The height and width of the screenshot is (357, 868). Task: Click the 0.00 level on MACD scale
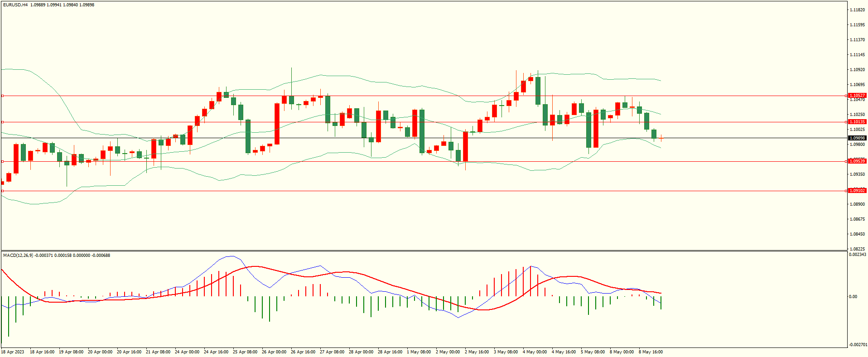tap(853, 297)
